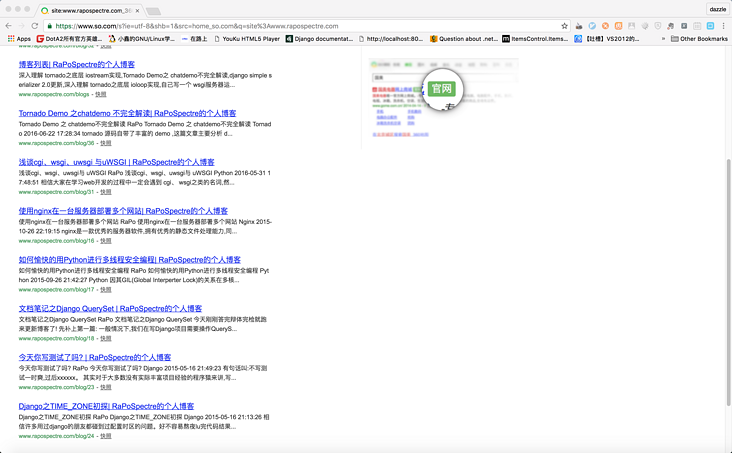Open the YouKu HTML5 Player bookmark
The image size is (732, 453).
[x=243, y=39]
